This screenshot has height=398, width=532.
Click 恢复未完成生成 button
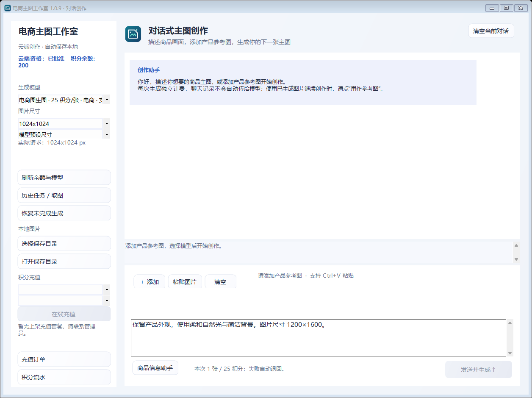coord(64,213)
